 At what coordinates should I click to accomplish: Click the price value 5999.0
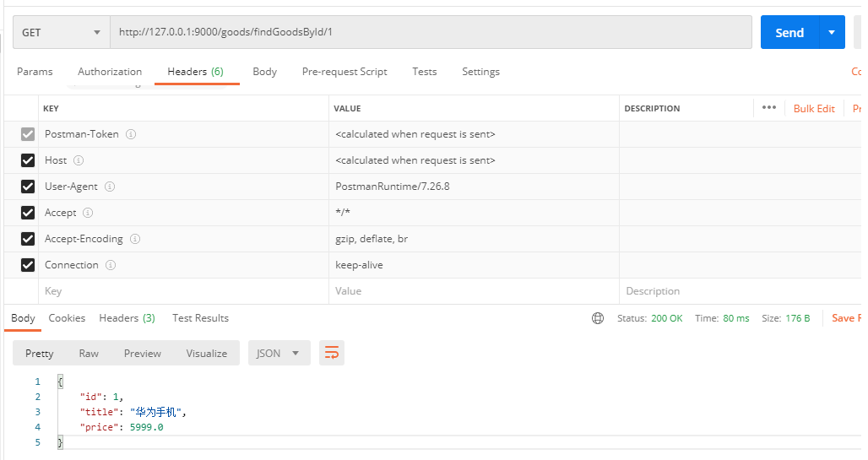pyautogui.click(x=147, y=427)
